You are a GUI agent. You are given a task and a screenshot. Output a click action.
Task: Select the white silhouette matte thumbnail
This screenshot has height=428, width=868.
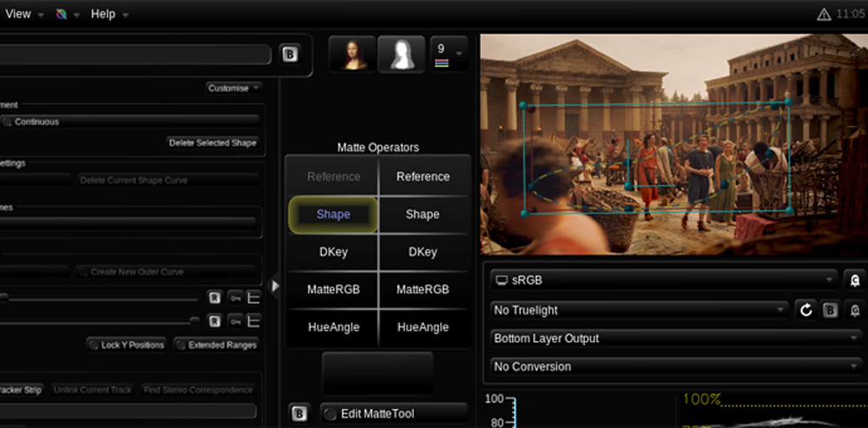401,55
